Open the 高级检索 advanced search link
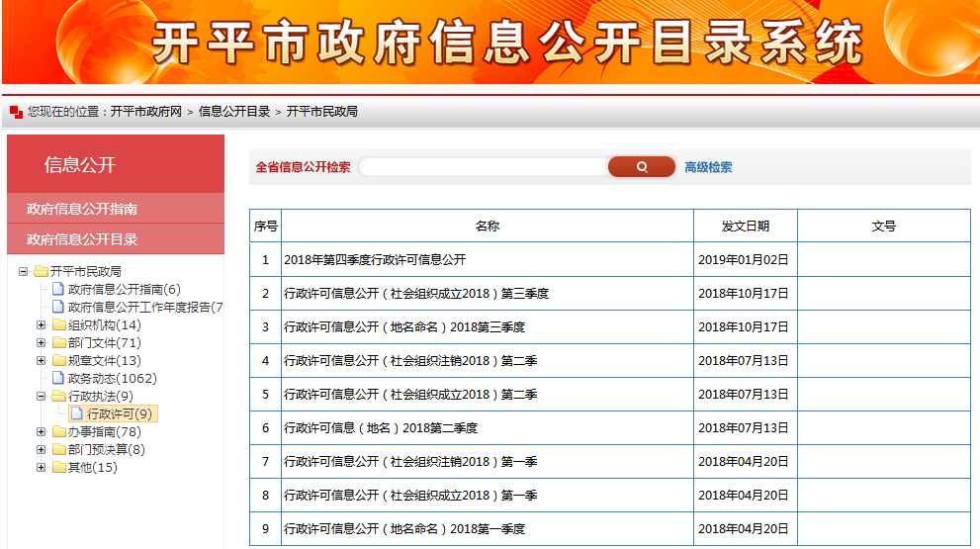980x549 pixels. (x=708, y=167)
